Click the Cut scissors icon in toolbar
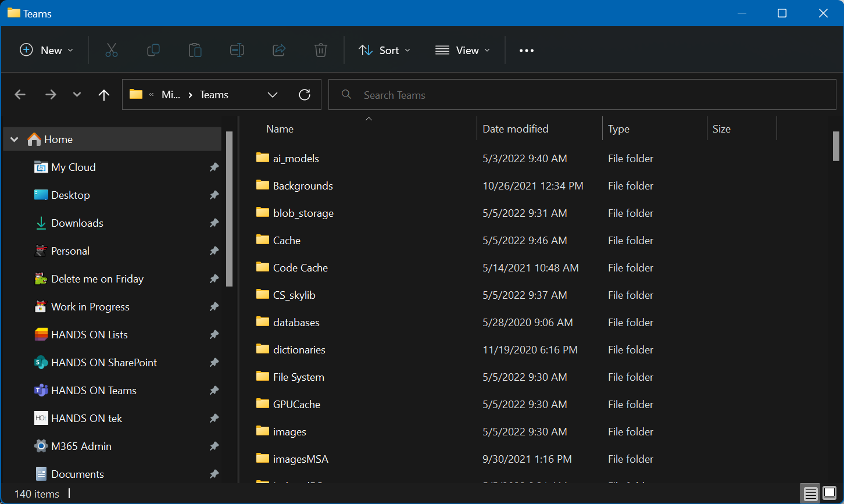This screenshot has width=844, height=504. coord(112,51)
